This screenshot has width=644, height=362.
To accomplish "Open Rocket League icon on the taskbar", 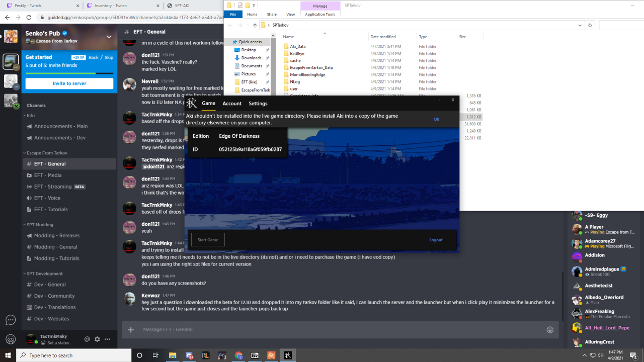I will [205, 355].
